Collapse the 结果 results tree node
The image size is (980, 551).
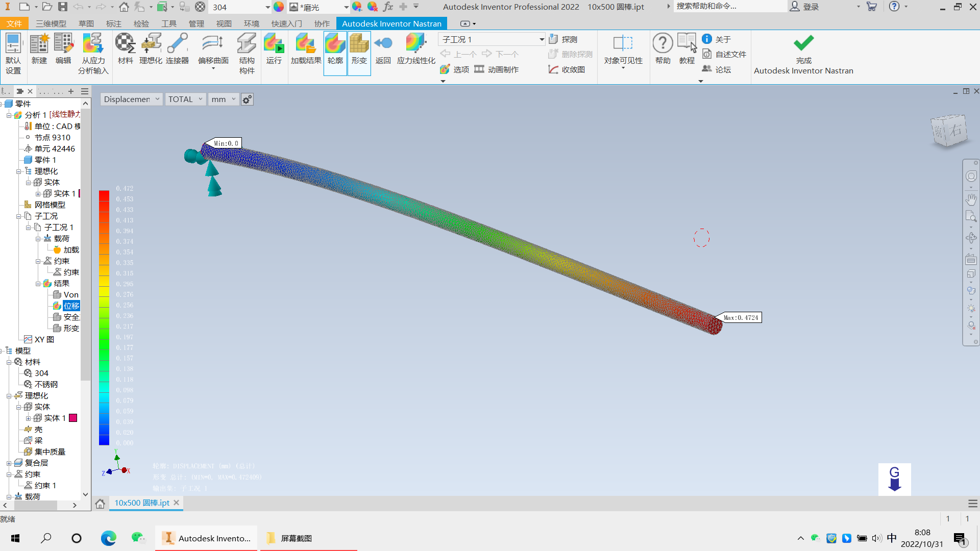[x=38, y=284]
